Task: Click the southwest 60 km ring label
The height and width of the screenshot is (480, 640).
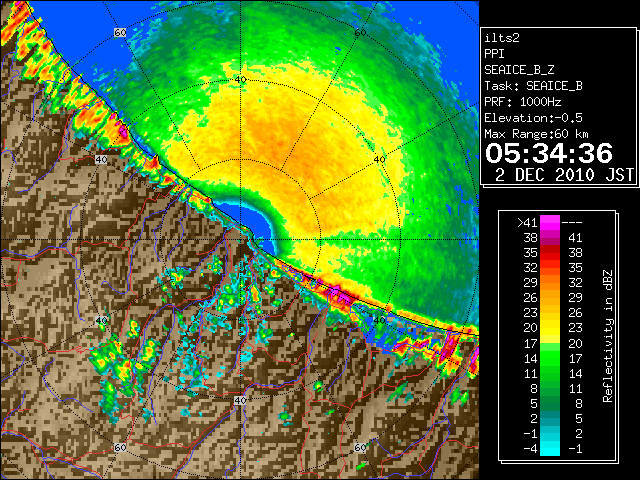Action: (120, 447)
